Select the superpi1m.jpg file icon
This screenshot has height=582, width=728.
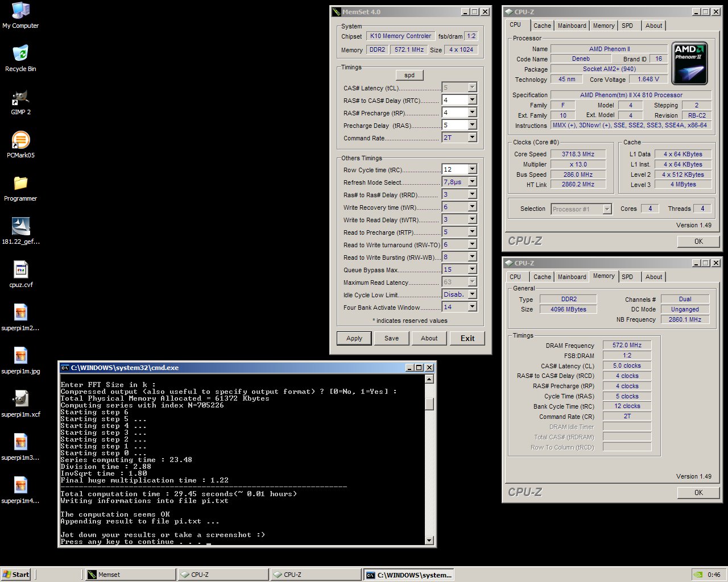20,361
